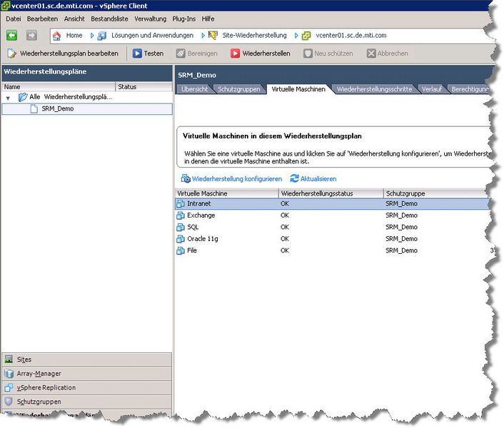Image resolution: width=504 pixels, height=428 pixels.
Task: Click SRM_Demo cell in the SQL row
Action: pos(401,228)
